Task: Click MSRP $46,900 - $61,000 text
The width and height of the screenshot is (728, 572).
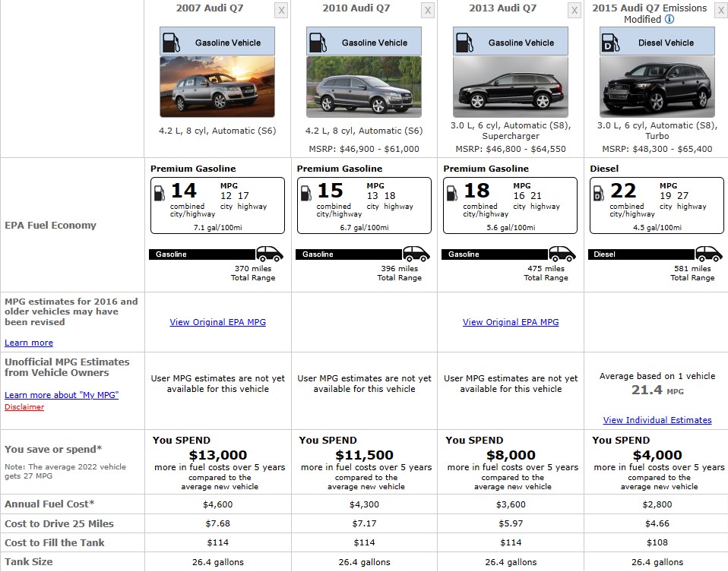Action: [x=364, y=149]
